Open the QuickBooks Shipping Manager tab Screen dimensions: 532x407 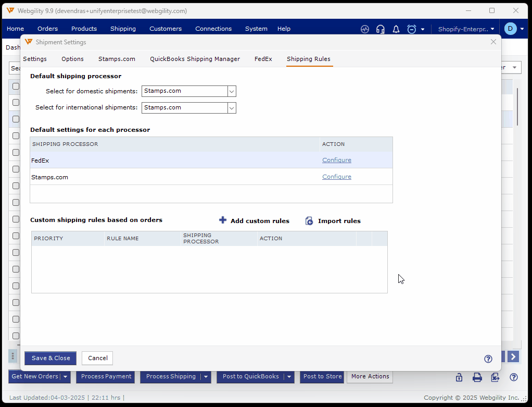195,59
